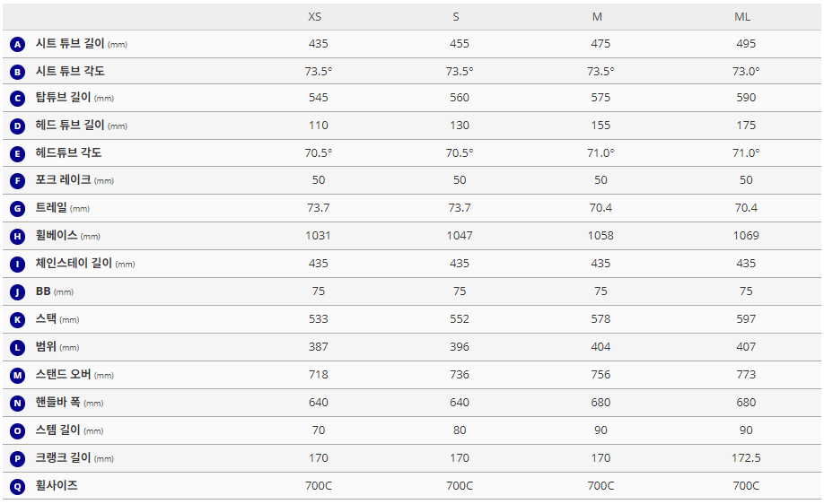
Task: Click the H badge for wheelbase
Action: click(x=17, y=237)
